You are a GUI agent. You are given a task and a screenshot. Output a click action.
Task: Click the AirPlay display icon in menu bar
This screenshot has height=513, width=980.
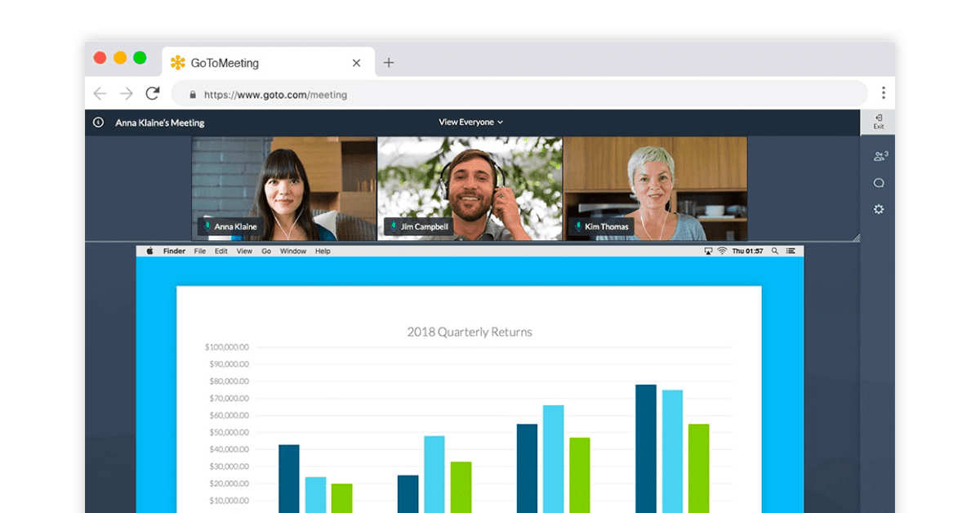[708, 252]
